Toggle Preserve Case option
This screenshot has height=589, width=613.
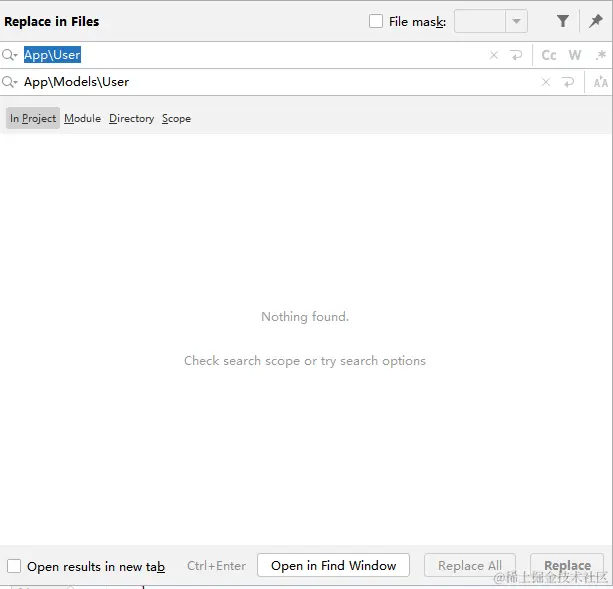600,82
